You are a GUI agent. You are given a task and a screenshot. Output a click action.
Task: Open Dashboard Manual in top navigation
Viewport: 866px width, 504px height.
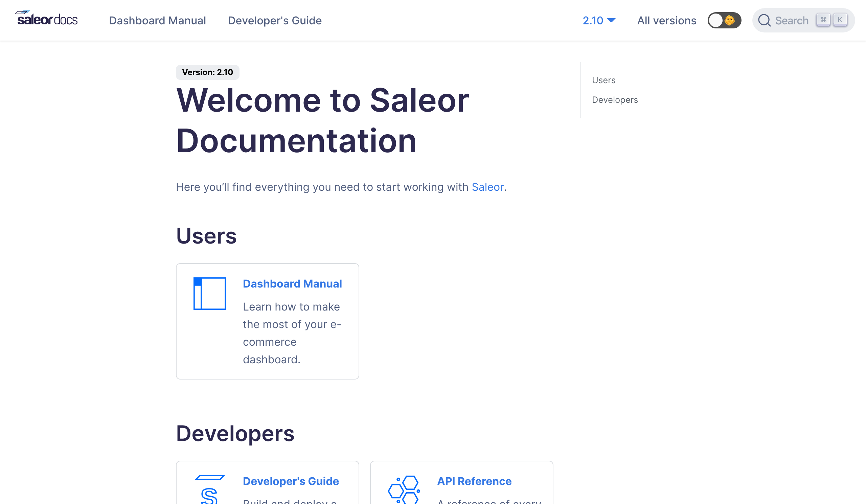tap(157, 21)
